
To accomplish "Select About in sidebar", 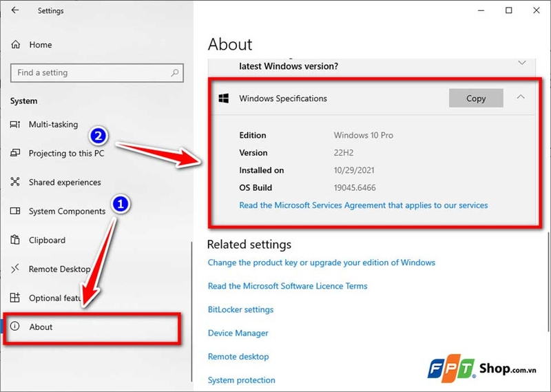I will pos(92,328).
